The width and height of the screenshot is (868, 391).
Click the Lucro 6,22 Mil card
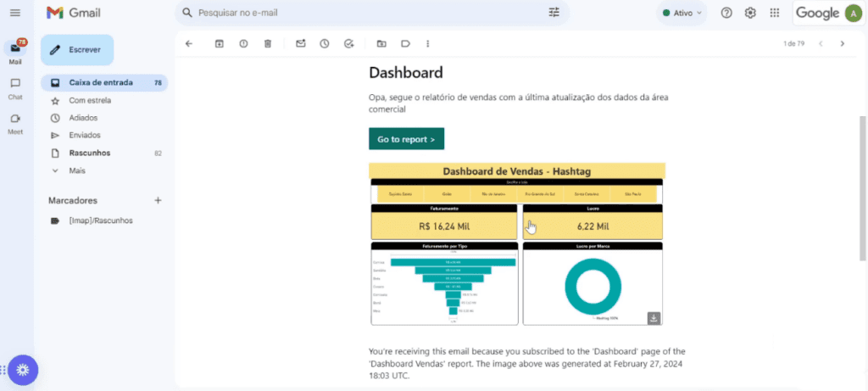click(593, 221)
